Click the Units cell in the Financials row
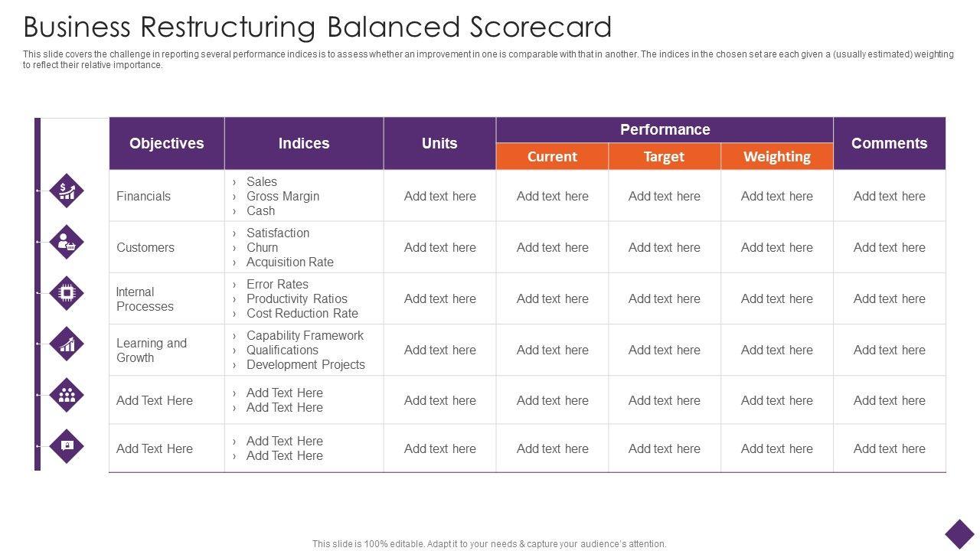The height and width of the screenshot is (551, 980). (x=440, y=196)
